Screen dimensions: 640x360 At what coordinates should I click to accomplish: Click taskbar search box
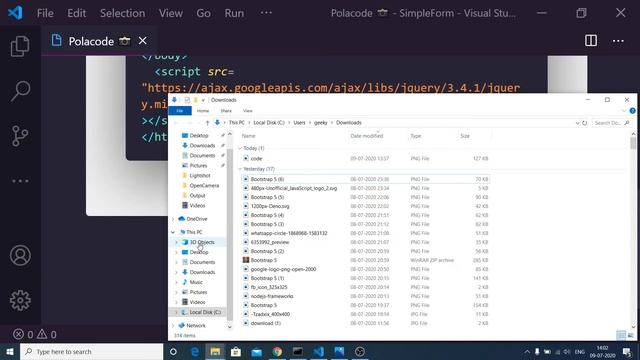(91, 351)
